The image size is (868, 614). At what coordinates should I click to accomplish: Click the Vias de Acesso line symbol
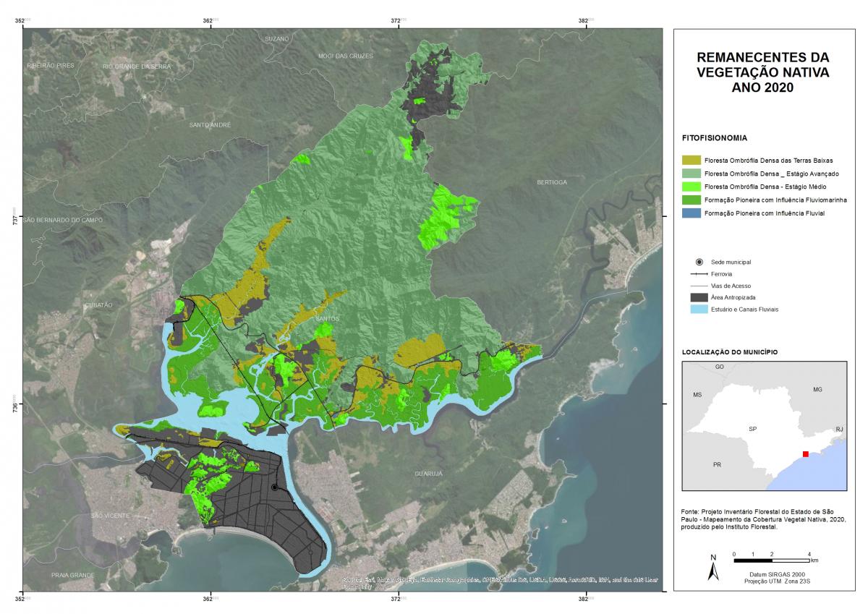pyautogui.click(x=701, y=286)
